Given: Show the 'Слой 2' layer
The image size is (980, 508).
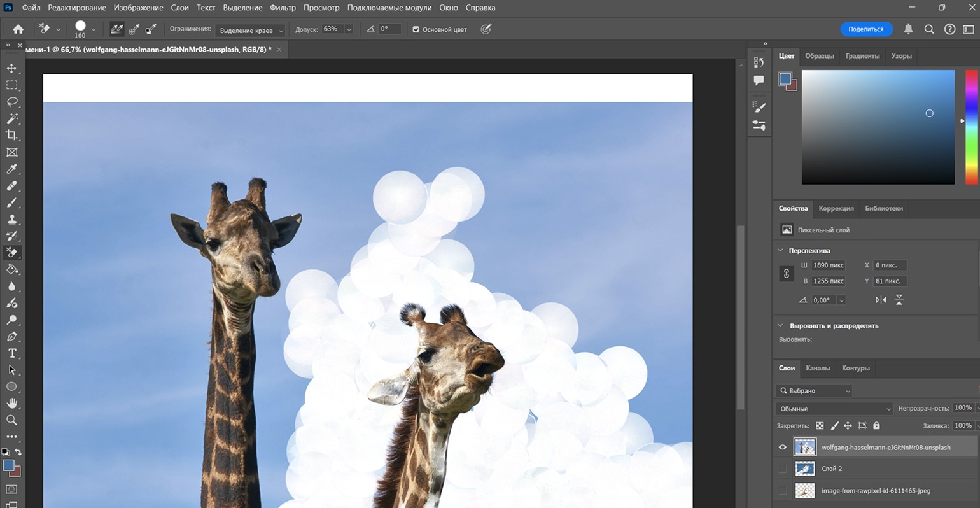Looking at the screenshot, I should click(783, 469).
